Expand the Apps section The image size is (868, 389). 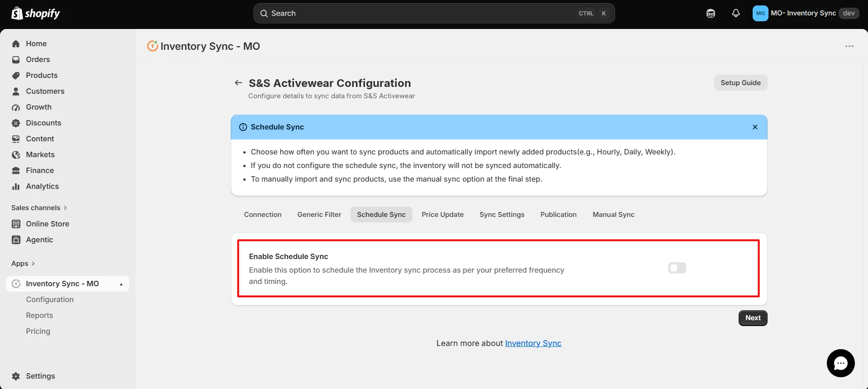click(23, 264)
